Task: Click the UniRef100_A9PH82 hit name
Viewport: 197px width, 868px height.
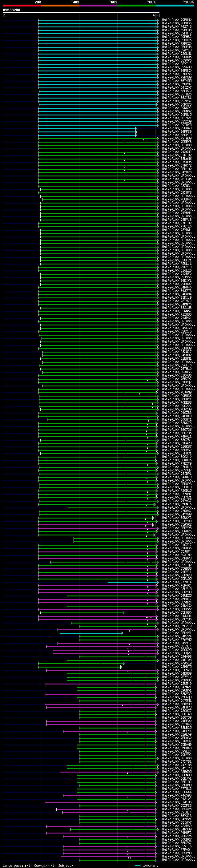Action: pos(177,37)
